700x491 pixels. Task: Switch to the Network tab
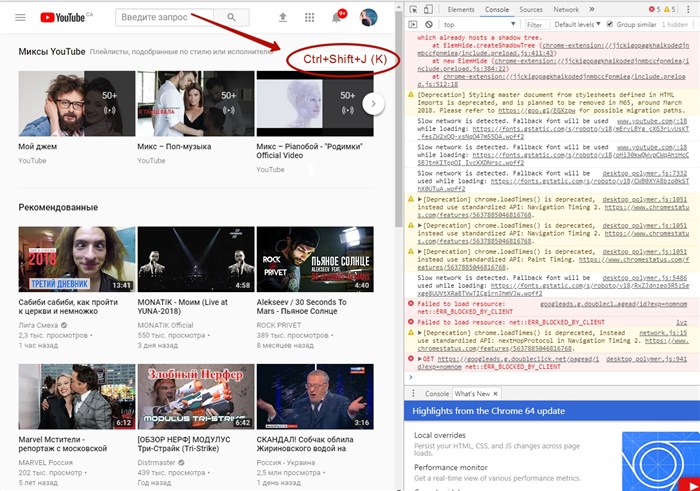coord(566,9)
